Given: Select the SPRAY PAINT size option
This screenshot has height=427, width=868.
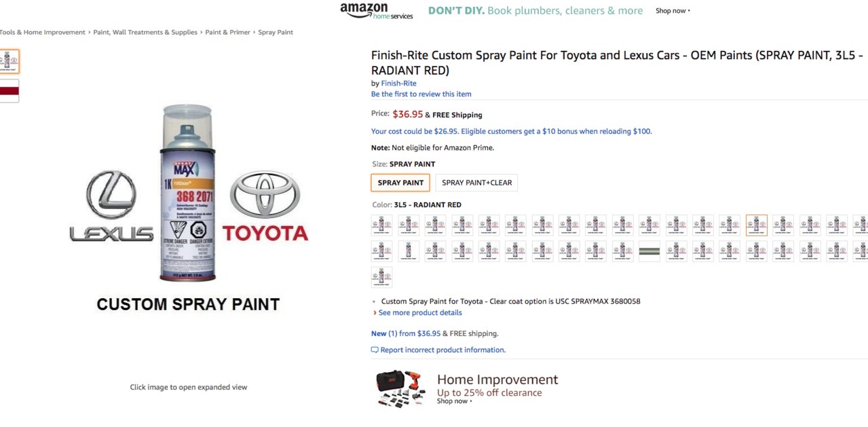Looking at the screenshot, I should [400, 183].
